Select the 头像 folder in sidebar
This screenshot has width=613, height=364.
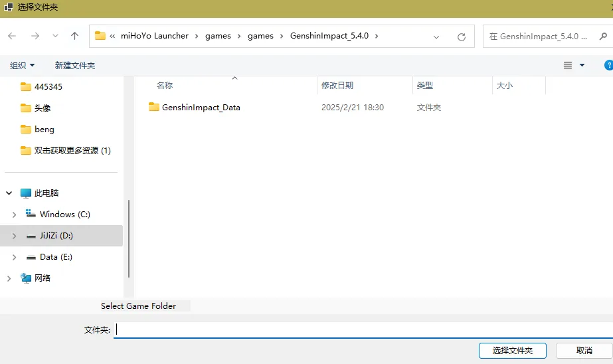click(43, 108)
